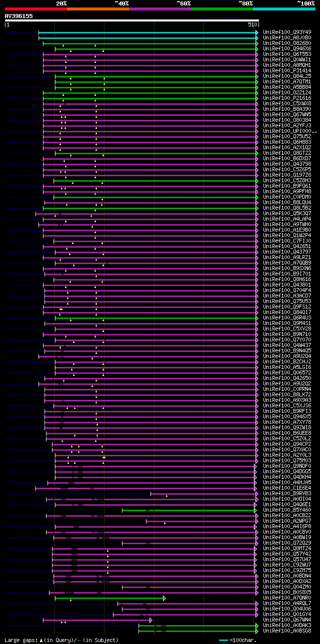Click label UniRef100_Q8L5B2
Image resolution: width=320 pixels, height=644 pixels.
[287, 208]
